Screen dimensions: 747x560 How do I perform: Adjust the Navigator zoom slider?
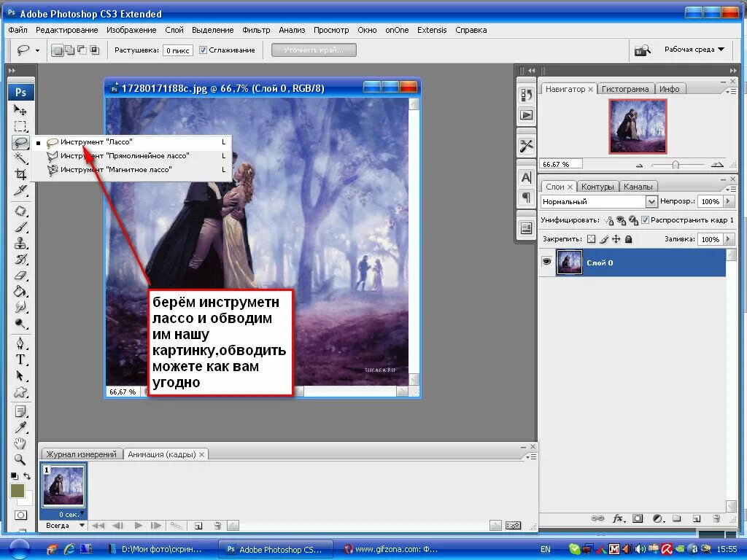pos(675,165)
